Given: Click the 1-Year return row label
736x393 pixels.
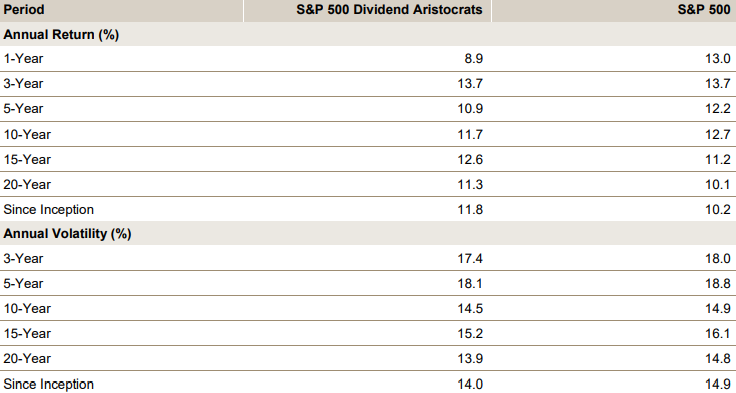Looking at the screenshot, I should point(23,59).
